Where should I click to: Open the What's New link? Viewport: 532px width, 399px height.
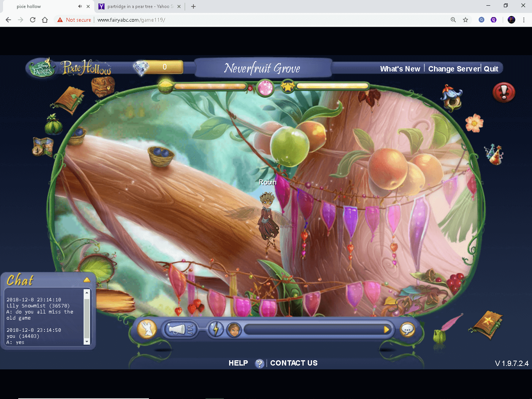pyautogui.click(x=400, y=69)
